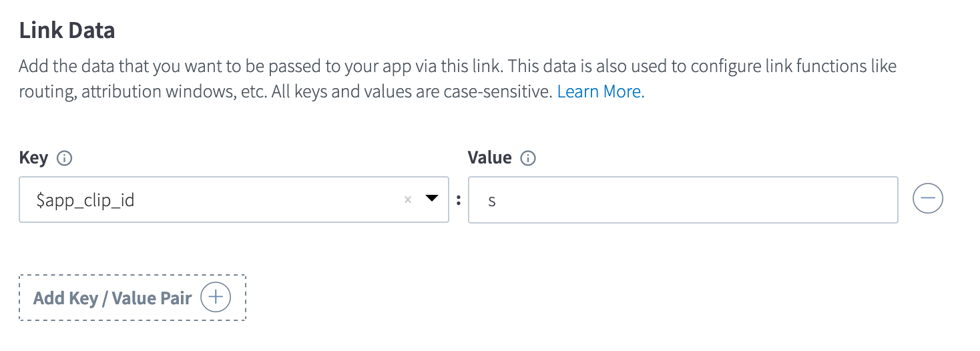Click the Key column label
This screenshot has height=351, width=980.
33,158
